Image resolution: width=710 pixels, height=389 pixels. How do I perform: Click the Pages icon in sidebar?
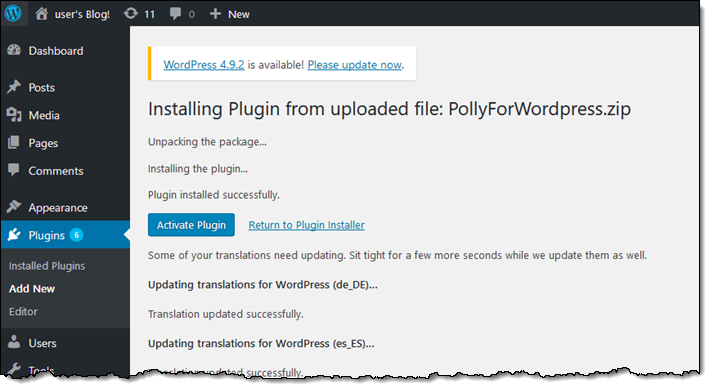pyautogui.click(x=14, y=143)
